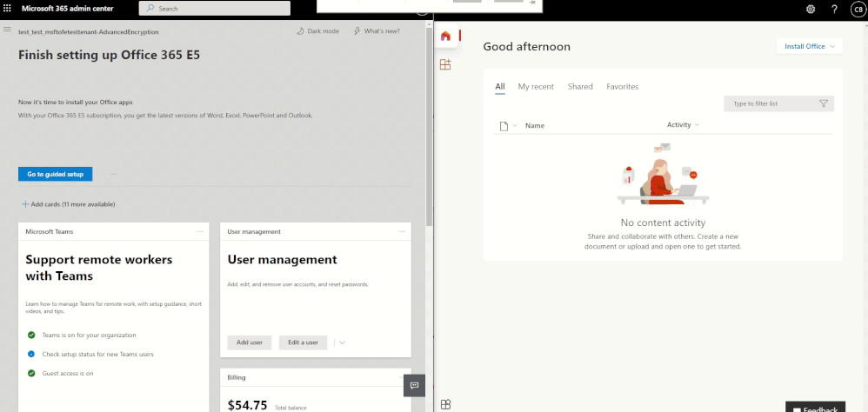Open the settings gear icon
The height and width of the screenshot is (412, 868).
coord(811,10)
